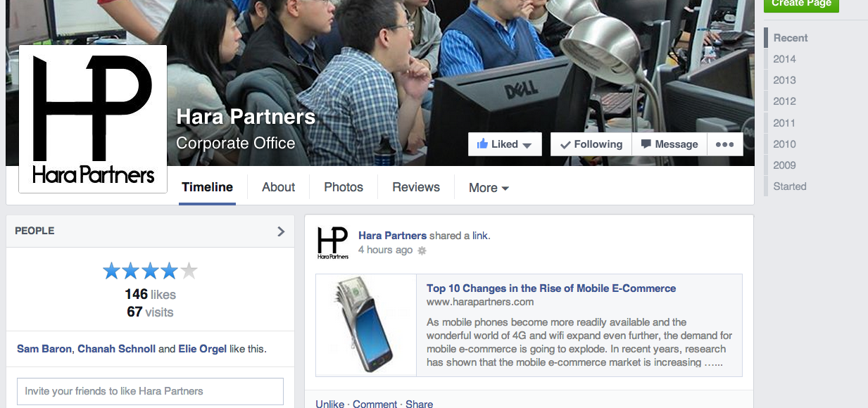The width and height of the screenshot is (868, 408).
Task: Click the Hara Partners profile logo picture
Action: pos(93,118)
